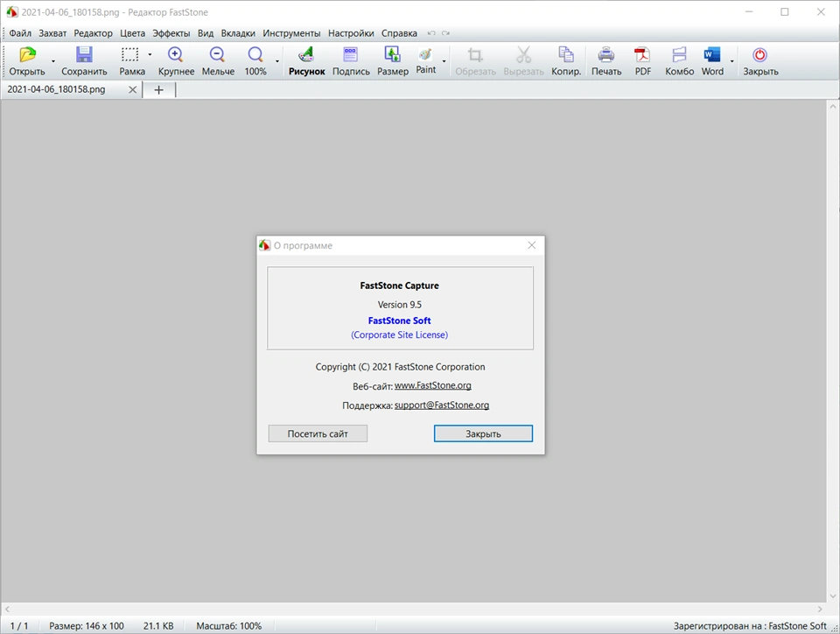Click the Зарегистрирован на : FastStone Soft text
This screenshot has height=634, width=840.
750,626
